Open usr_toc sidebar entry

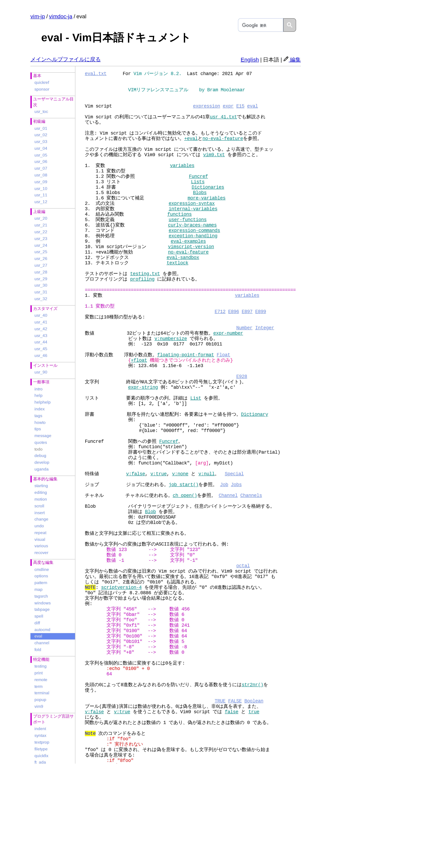(x=41, y=112)
